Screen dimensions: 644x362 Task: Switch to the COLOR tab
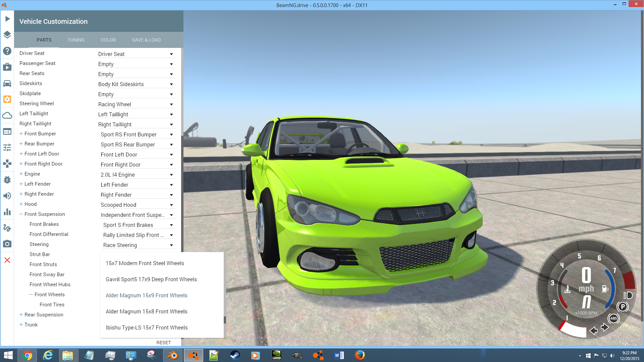tap(108, 40)
